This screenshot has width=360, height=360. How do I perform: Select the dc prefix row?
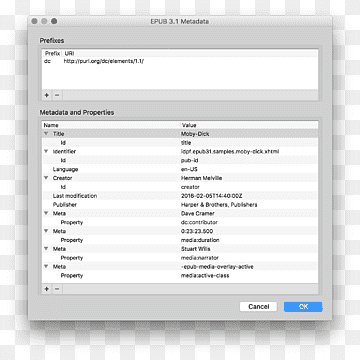180,61
